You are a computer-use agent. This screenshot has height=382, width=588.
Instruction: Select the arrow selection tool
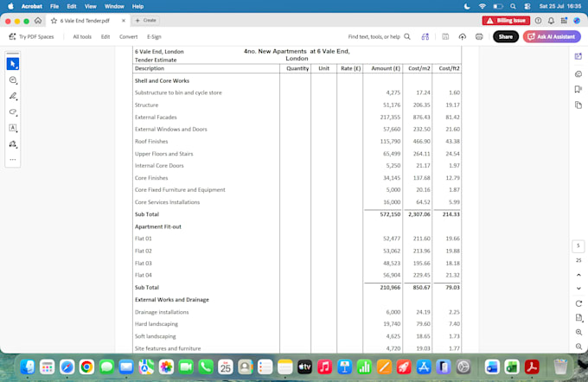point(13,64)
